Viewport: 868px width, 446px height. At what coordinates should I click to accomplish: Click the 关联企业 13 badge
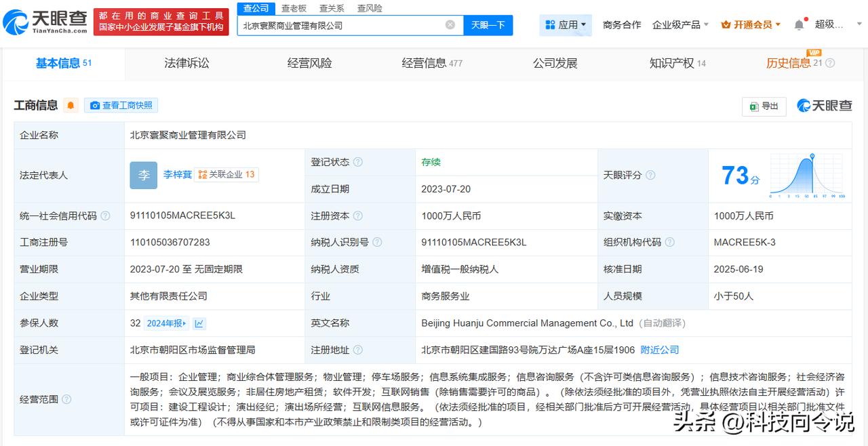[x=226, y=174]
